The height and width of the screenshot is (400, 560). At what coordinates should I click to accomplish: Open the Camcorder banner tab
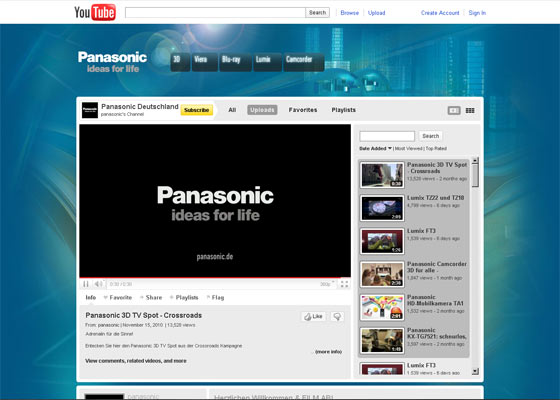click(304, 62)
